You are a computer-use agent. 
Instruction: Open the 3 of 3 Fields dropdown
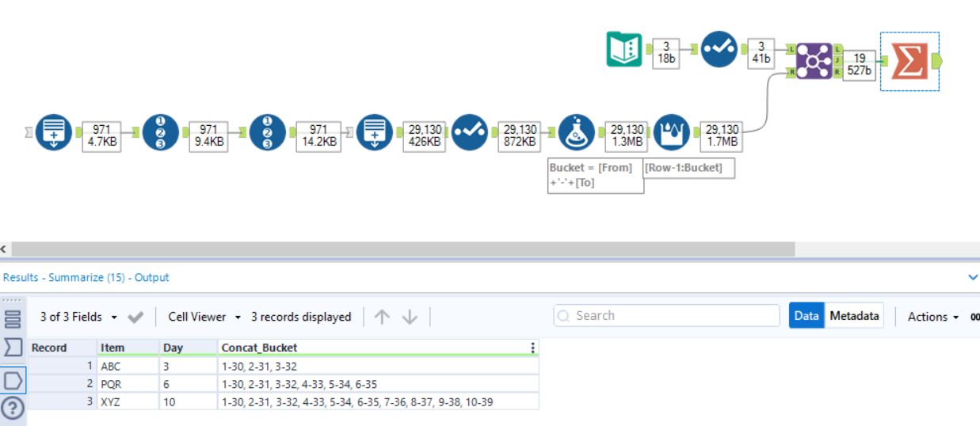[78, 317]
